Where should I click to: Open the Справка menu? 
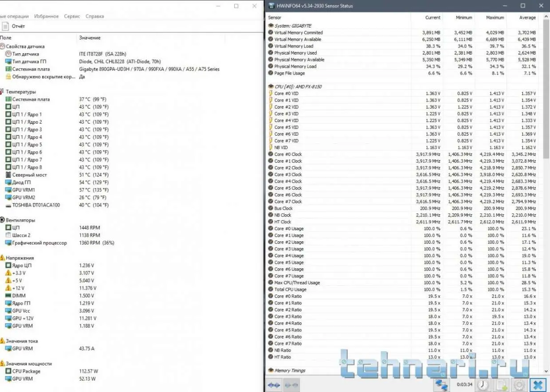click(94, 16)
